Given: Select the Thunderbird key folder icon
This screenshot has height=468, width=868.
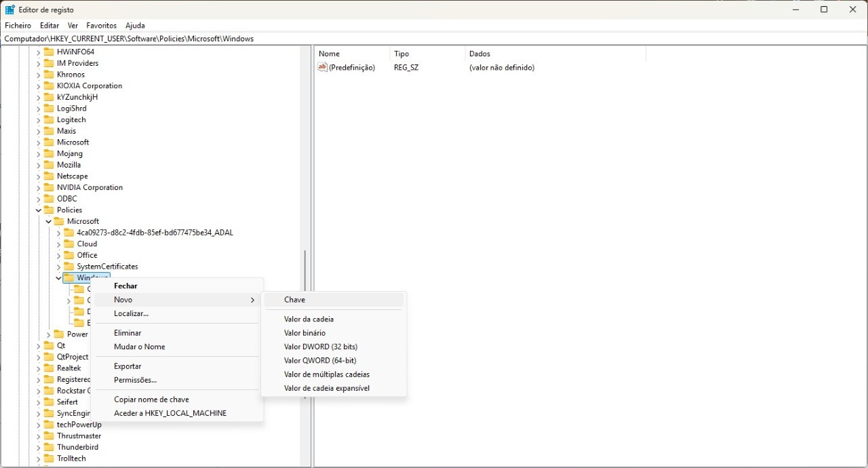Looking at the screenshot, I should 49,447.
